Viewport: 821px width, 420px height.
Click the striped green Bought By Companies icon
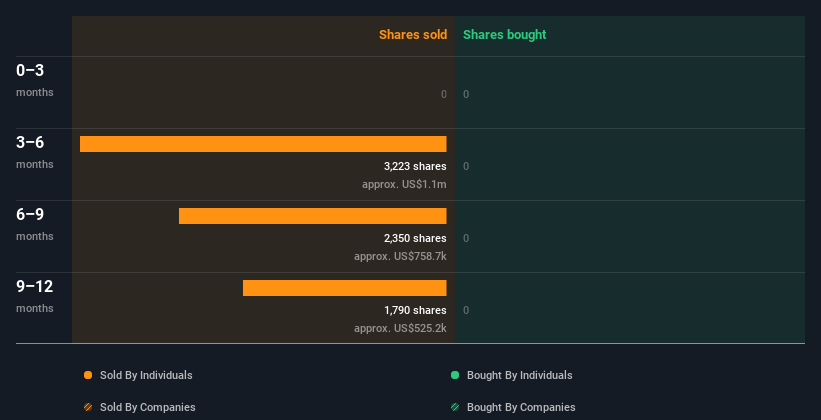(455, 407)
